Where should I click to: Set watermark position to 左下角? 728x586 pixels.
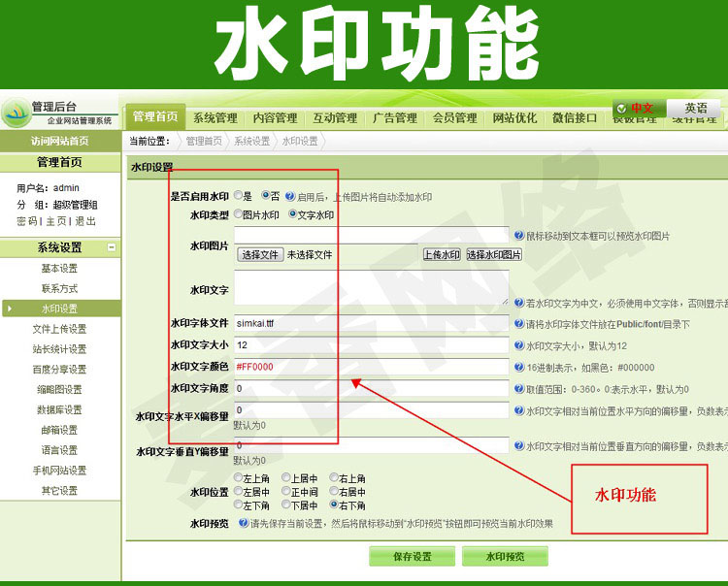[x=238, y=505]
